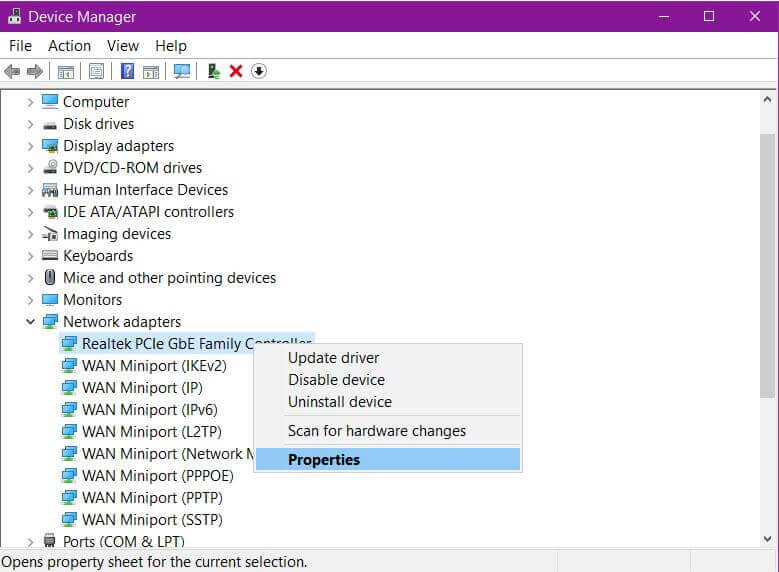This screenshot has width=779, height=572.
Task: Open the File menu
Action: (x=20, y=46)
